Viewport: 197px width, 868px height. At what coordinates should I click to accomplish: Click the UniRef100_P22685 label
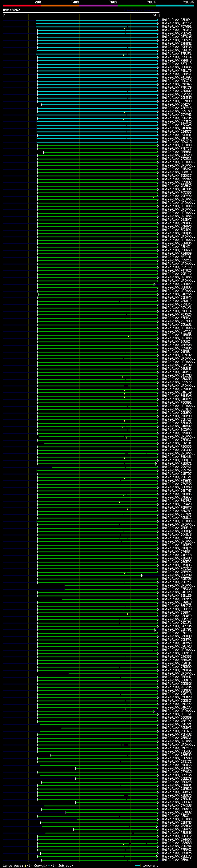pyautogui.click(x=176, y=843)
